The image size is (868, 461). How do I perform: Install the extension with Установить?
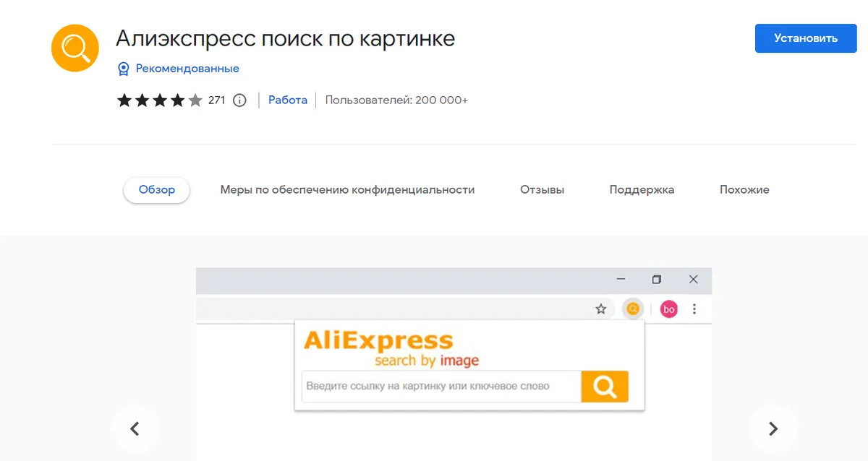(x=806, y=38)
